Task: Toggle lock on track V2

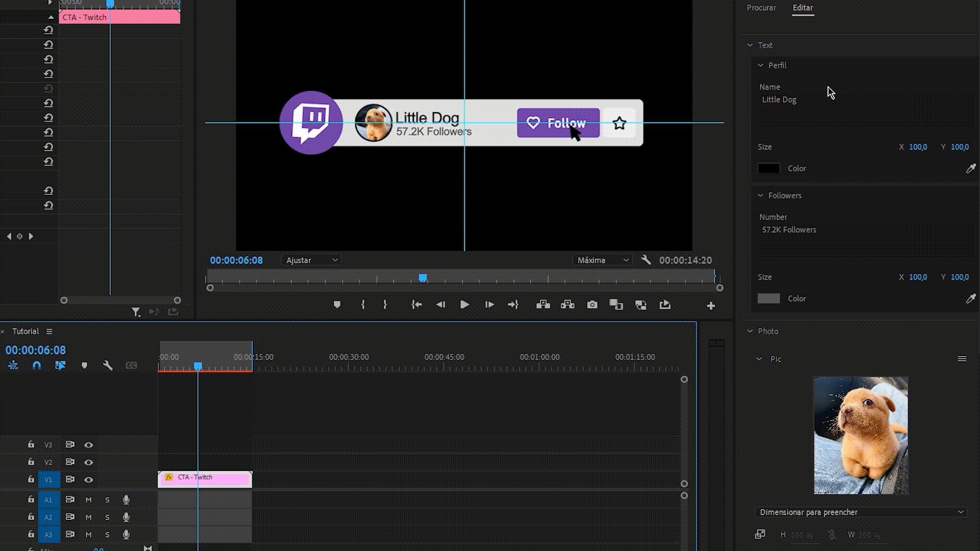Action: point(31,462)
